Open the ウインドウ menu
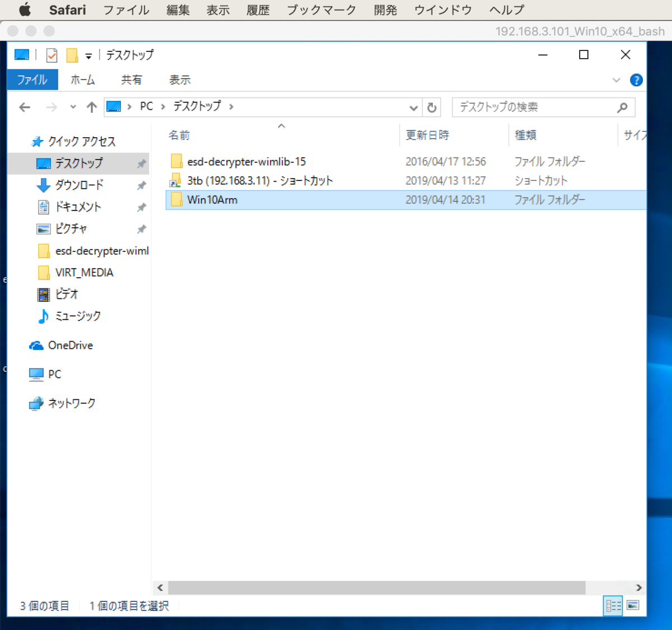Image resolution: width=672 pixels, height=630 pixels. coord(443,10)
